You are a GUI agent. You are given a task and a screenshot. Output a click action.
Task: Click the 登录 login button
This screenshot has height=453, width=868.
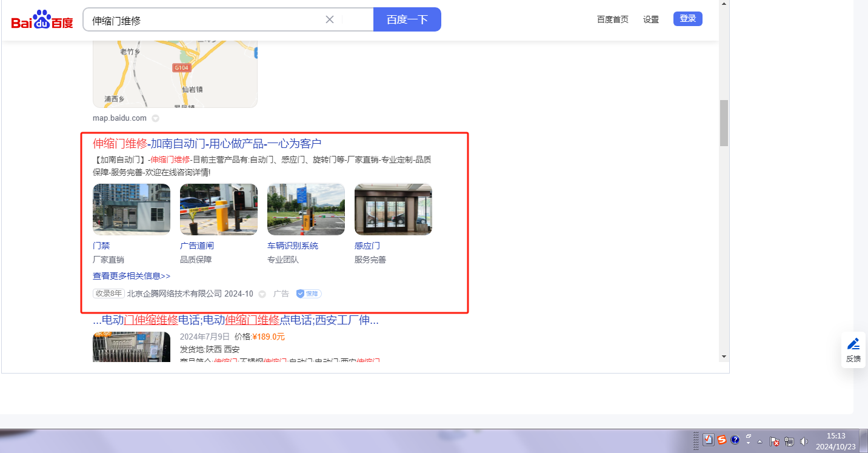[x=688, y=19]
